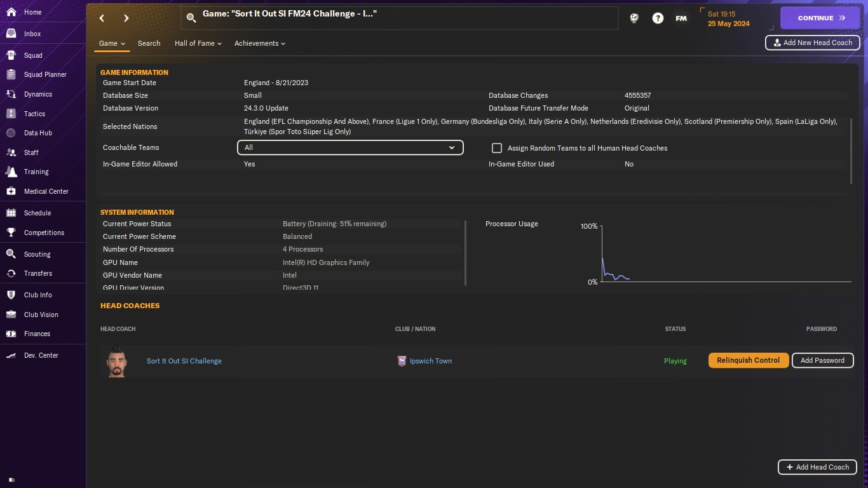
Task: Open the Staff icon
Action: [x=11, y=152]
